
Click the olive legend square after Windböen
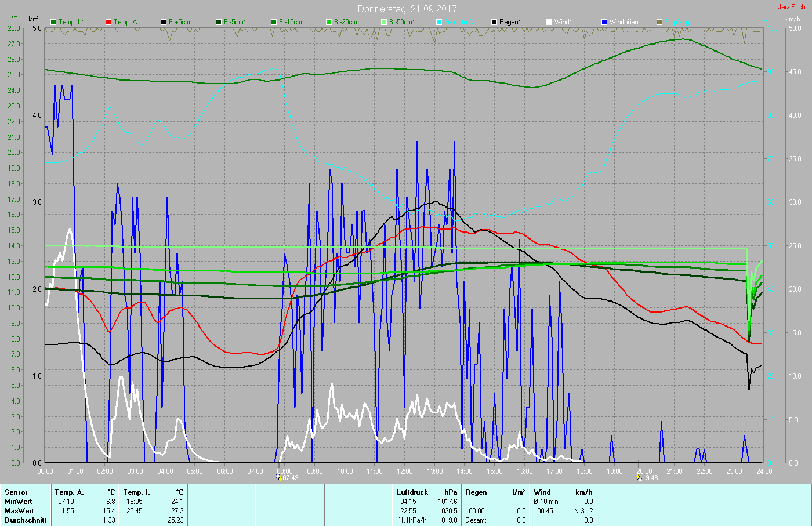[x=659, y=22]
